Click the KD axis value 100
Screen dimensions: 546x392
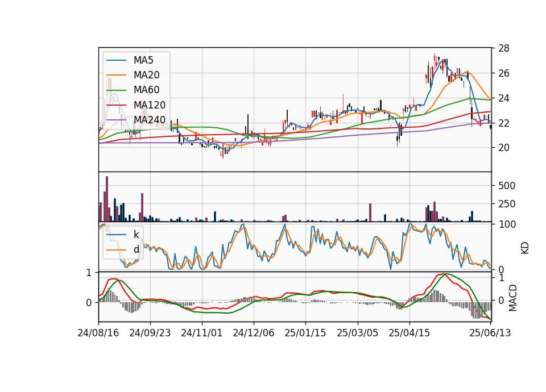[x=507, y=225]
